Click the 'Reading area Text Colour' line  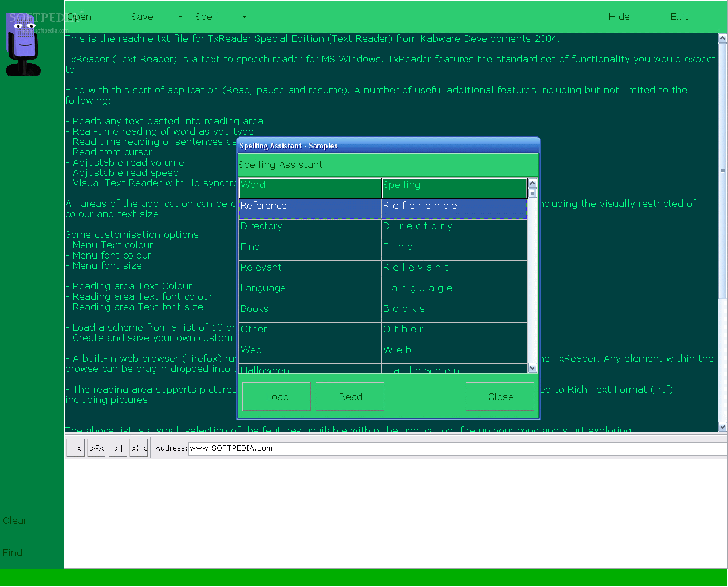[129, 286]
